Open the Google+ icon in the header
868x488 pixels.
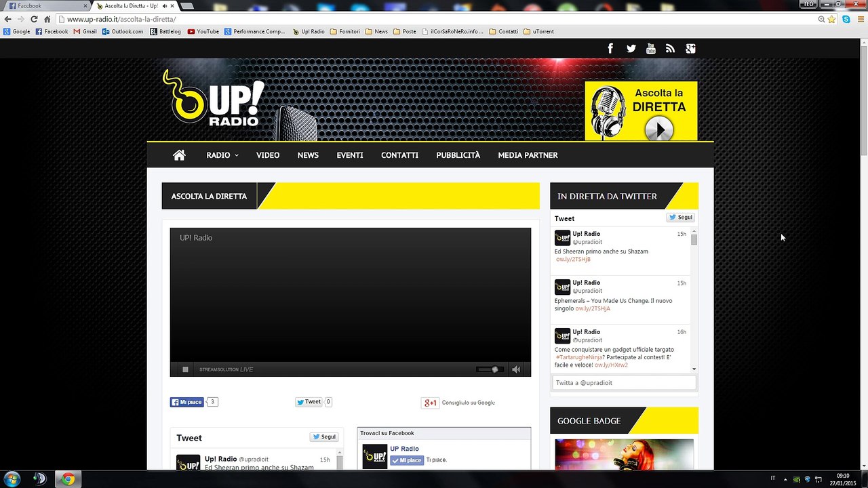690,48
